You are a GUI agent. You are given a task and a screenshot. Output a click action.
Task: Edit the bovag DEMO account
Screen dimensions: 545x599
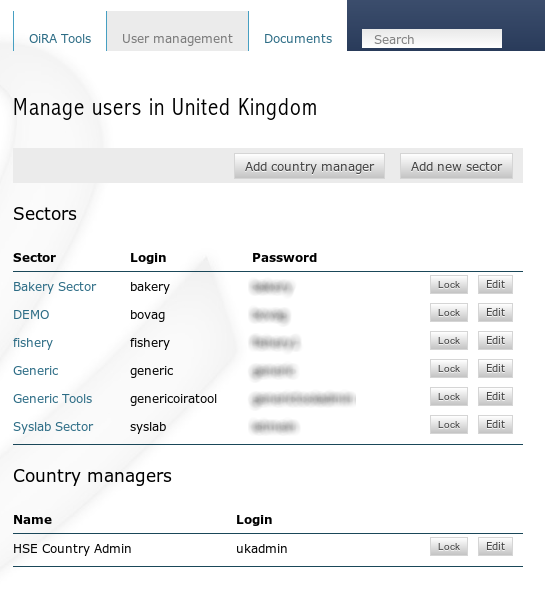point(495,312)
